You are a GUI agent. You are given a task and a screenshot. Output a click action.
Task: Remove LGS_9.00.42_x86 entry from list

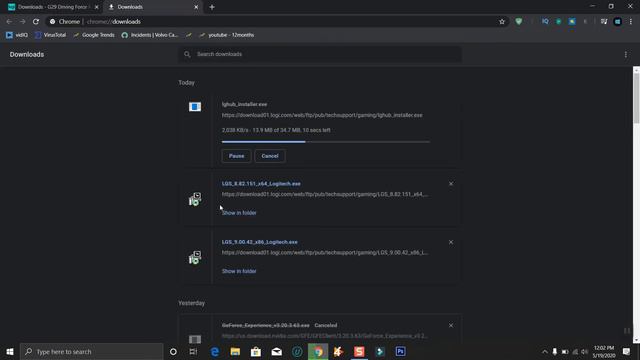(x=451, y=242)
